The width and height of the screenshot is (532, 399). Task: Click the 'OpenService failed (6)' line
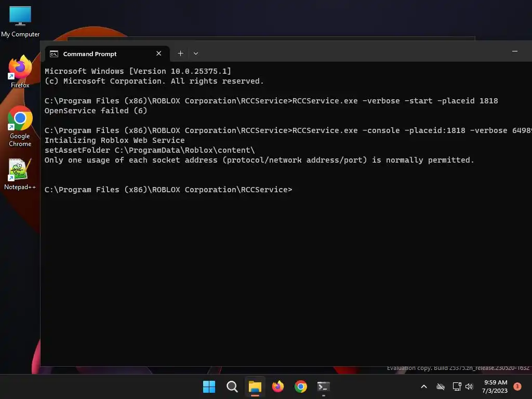[96, 111]
